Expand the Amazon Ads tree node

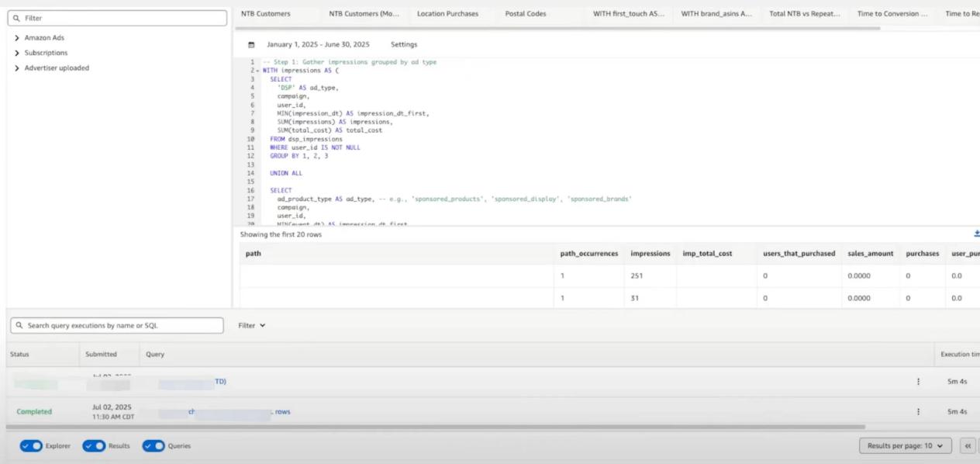[x=17, y=38]
